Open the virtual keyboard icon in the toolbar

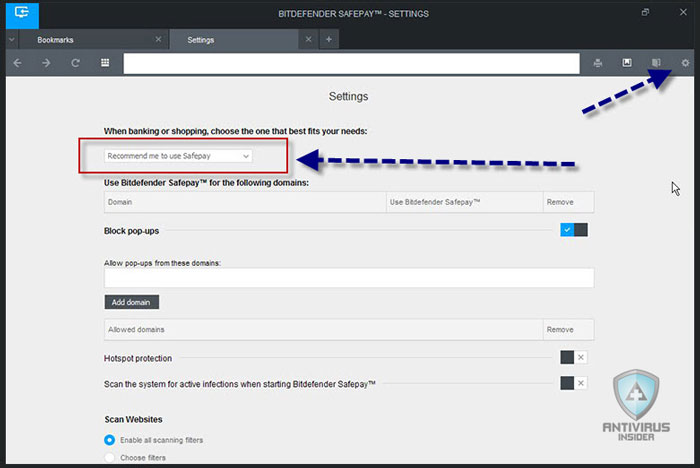click(x=627, y=63)
